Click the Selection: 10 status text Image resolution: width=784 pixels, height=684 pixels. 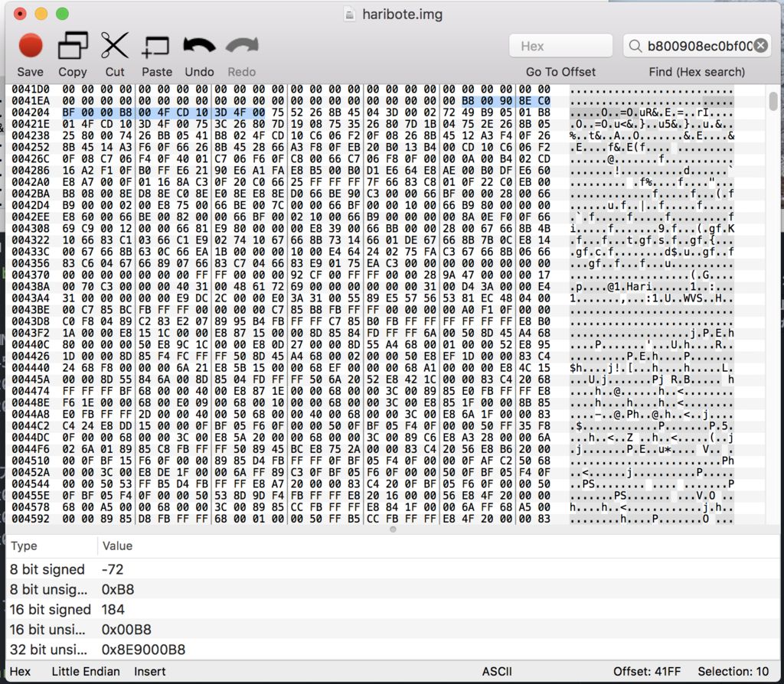click(x=733, y=671)
